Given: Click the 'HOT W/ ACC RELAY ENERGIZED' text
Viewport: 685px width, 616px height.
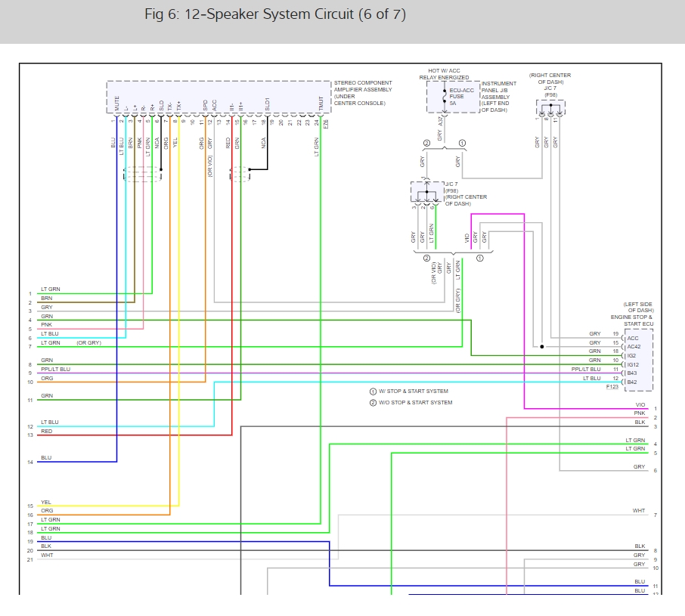Looking at the screenshot, I should click(444, 74).
